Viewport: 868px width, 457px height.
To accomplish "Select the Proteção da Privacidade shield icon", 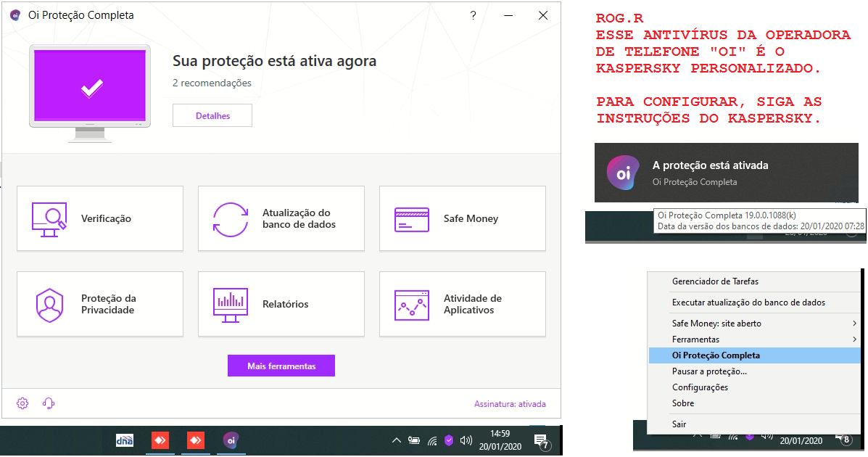I will (x=49, y=305).
